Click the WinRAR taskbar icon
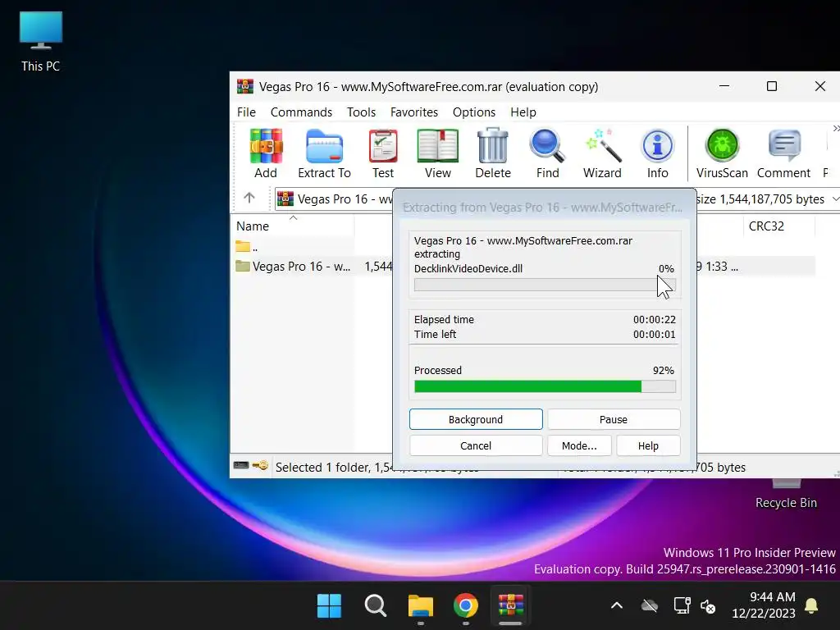 (510, 606)
